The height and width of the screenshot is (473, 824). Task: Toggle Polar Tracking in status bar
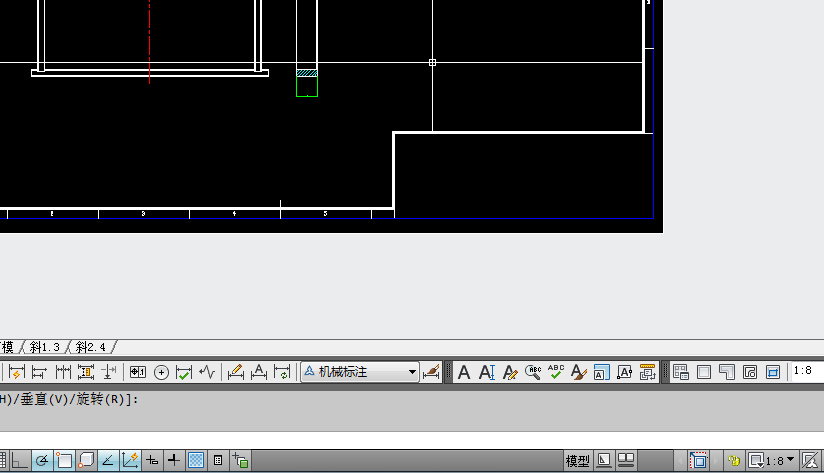[43, 461]
